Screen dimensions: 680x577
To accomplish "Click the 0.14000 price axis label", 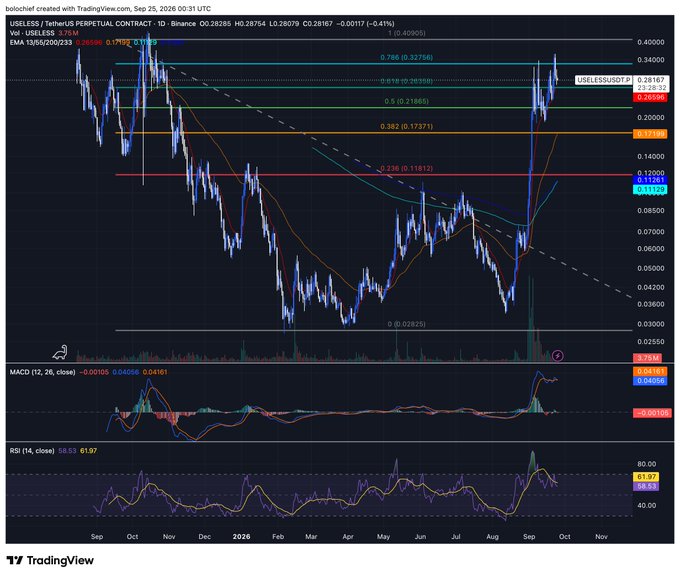I will click(651, 156).
